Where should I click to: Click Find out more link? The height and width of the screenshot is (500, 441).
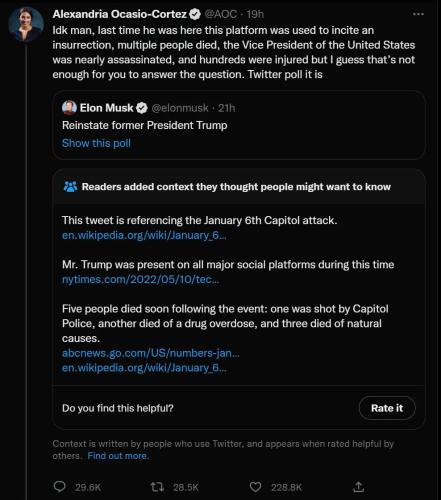118,456
